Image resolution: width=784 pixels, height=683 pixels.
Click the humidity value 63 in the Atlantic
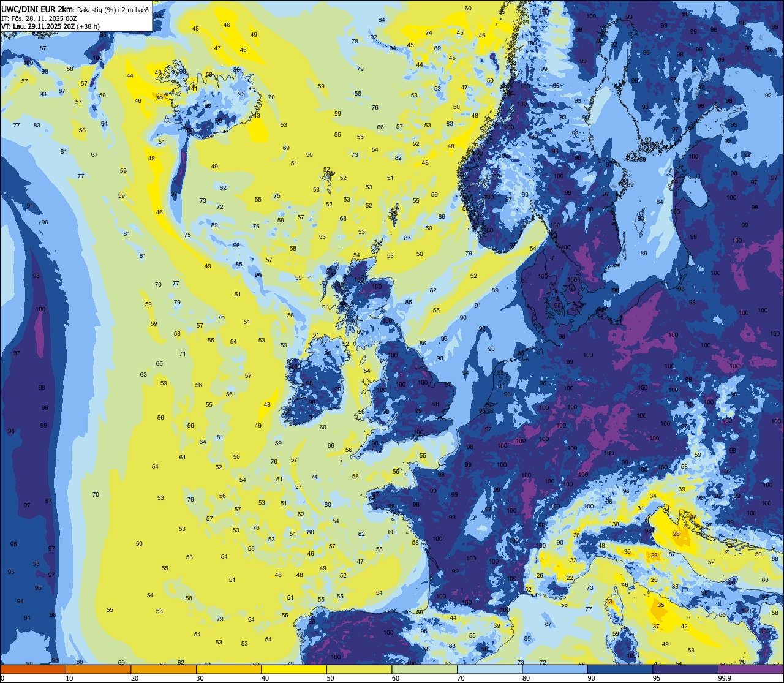[x=143, y=374]
